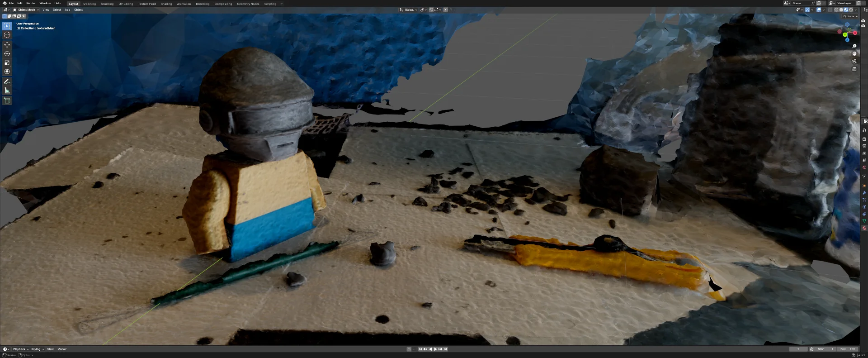Screen dimensions: 868x358
Task: Open the Edit menu
Action: tap(20, 3)
